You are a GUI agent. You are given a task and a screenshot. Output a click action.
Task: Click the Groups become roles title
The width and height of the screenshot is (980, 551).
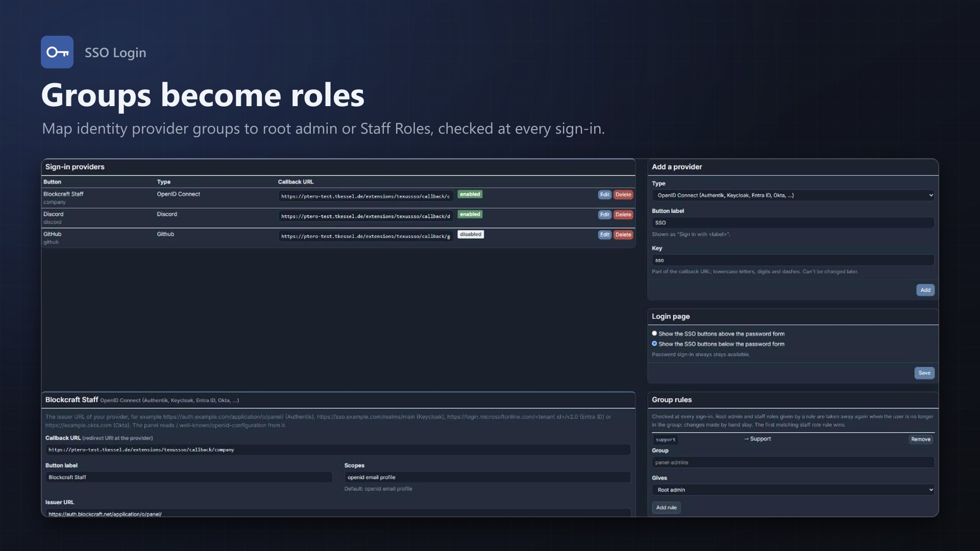tap(203, 95)
